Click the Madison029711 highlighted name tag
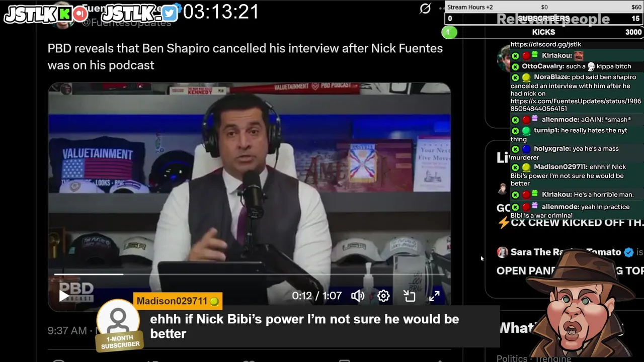Image resolution: width=644 pixels, height=362 pixels. pyautogui.click(x=178, y=301)
